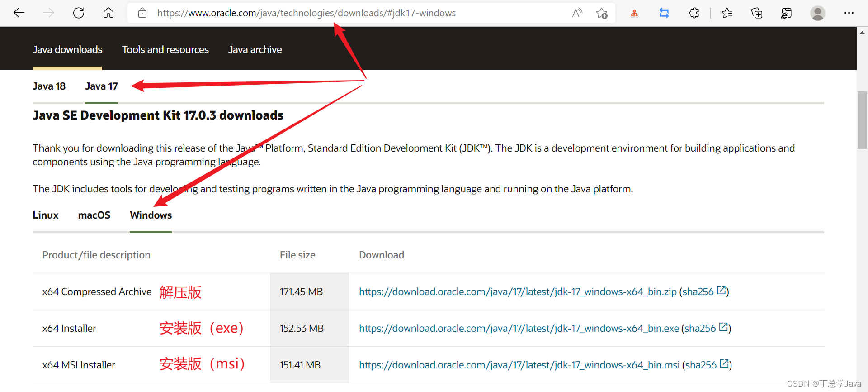Open sha256 link for the zip archive

click(704, 292)
